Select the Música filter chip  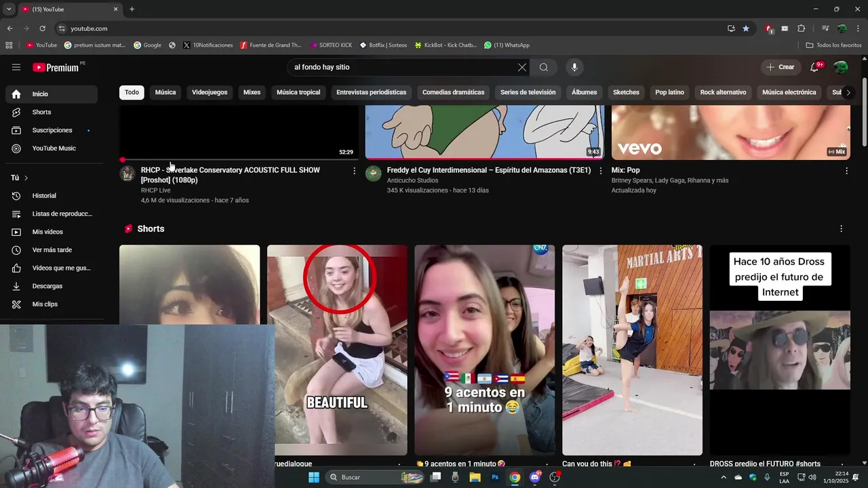pos(165,92)
